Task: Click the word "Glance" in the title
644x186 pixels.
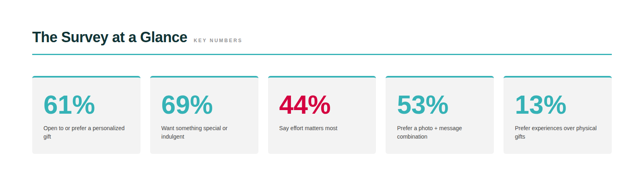Action: 163,37
